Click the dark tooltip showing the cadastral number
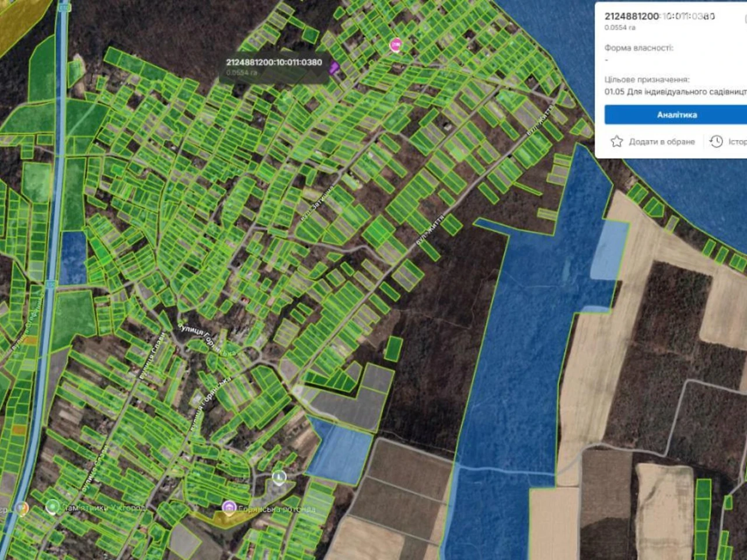The image size is (747, 560). [274, 67]
